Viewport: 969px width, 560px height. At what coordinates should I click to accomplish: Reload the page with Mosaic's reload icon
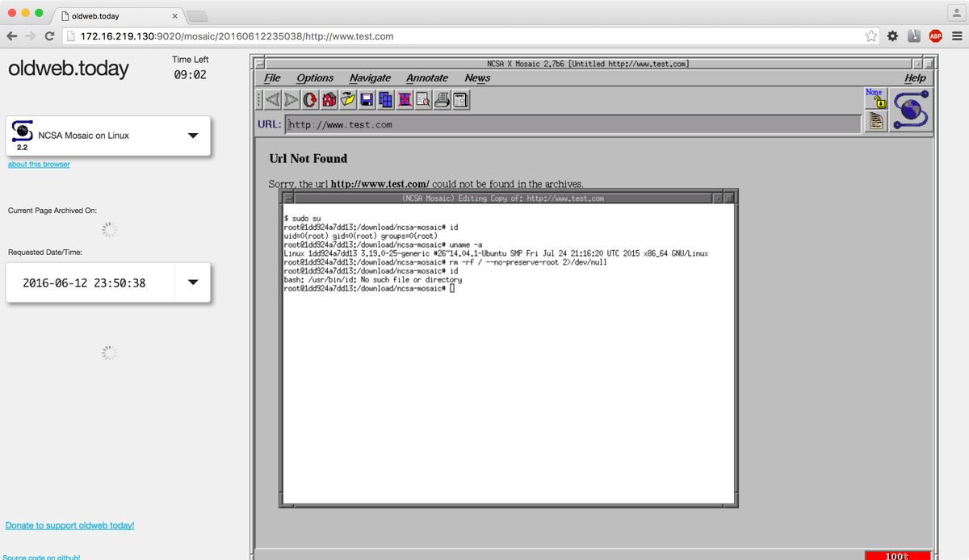310,100
